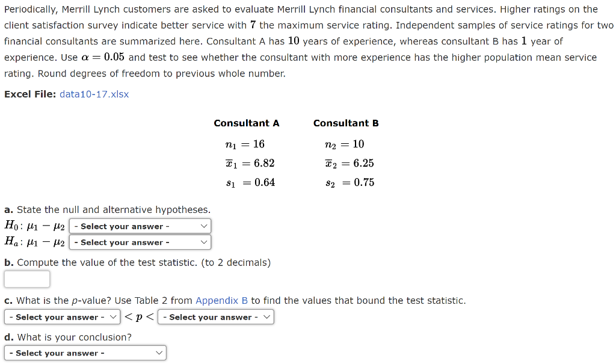Choose the left p-value bound selector
This screenshot has width=616, height=364.
pos(62,316)
